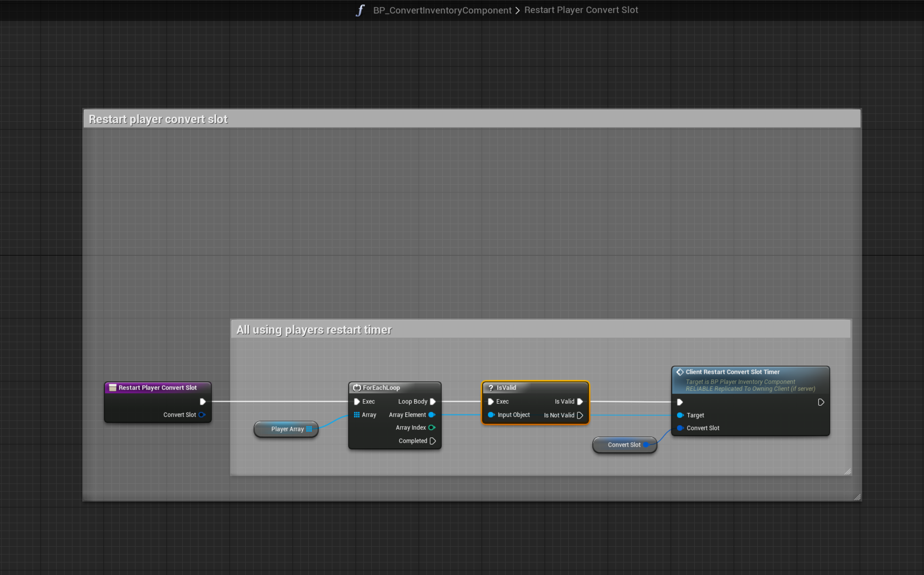Screen dimensions: 924x575
Task: Click the Player Array grid pin icon
Action: coord(309,429)
